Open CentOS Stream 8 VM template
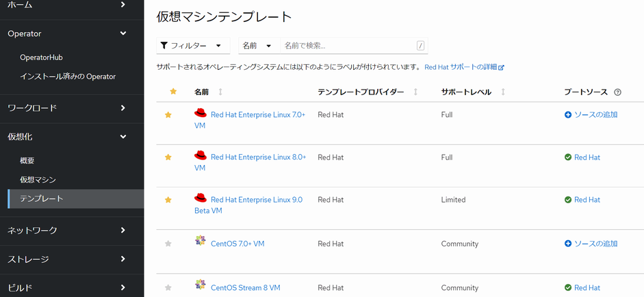The height and width of the screenshot is (297, 644). point(245,287)
